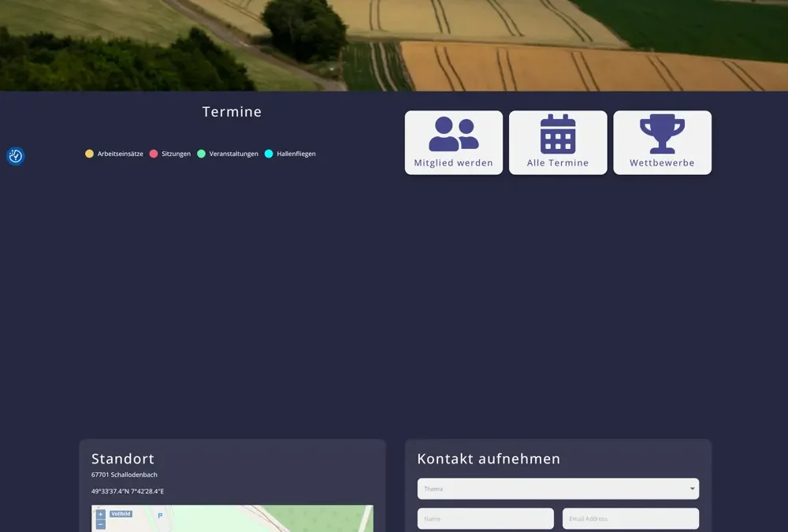This screenshot has height=532, width=788.
Task: Click the Mitglied werden people icon
Action: [x=454, y=134]
